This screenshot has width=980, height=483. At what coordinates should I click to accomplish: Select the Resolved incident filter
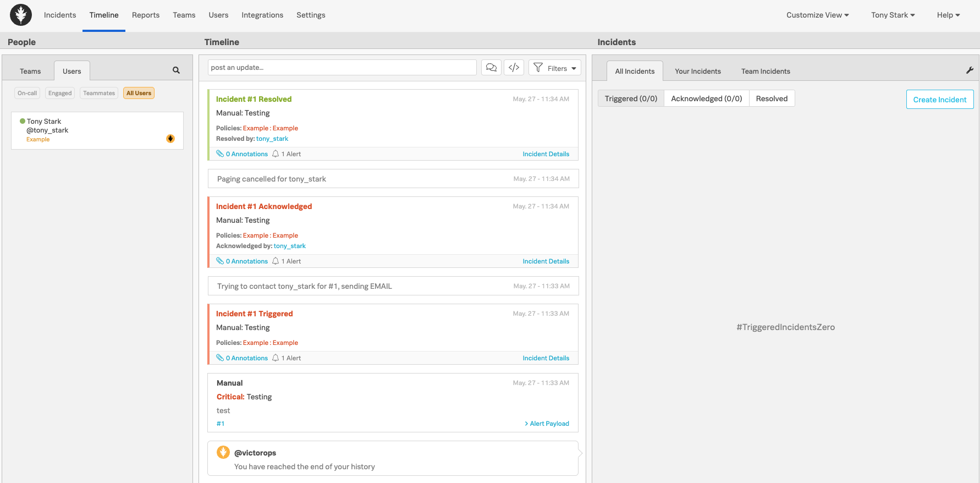[772, 98]
